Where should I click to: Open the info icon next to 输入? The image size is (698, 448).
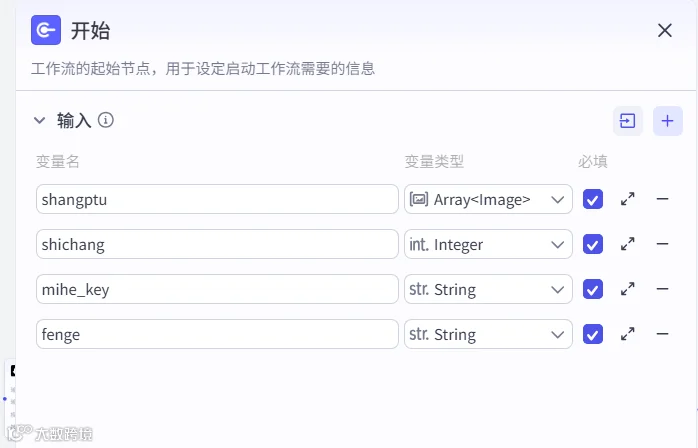tap(106, 120)
